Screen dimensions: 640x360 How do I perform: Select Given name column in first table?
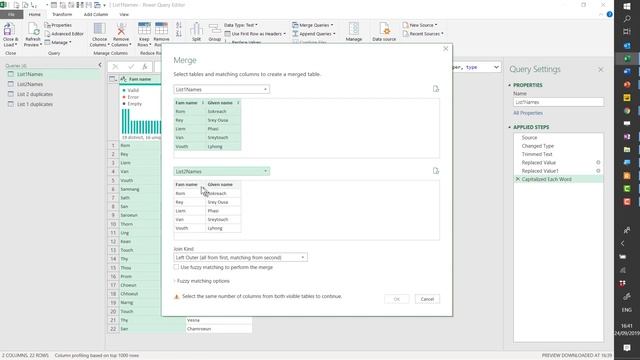(223, 103)
